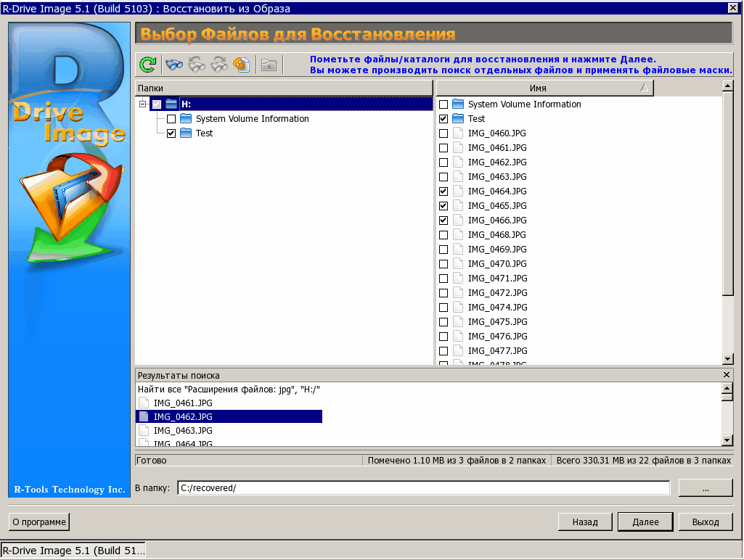Click file icon of IMG_0461.JPG in search results
This screenshot has height=560, width=744.
(x=144, y=403)
